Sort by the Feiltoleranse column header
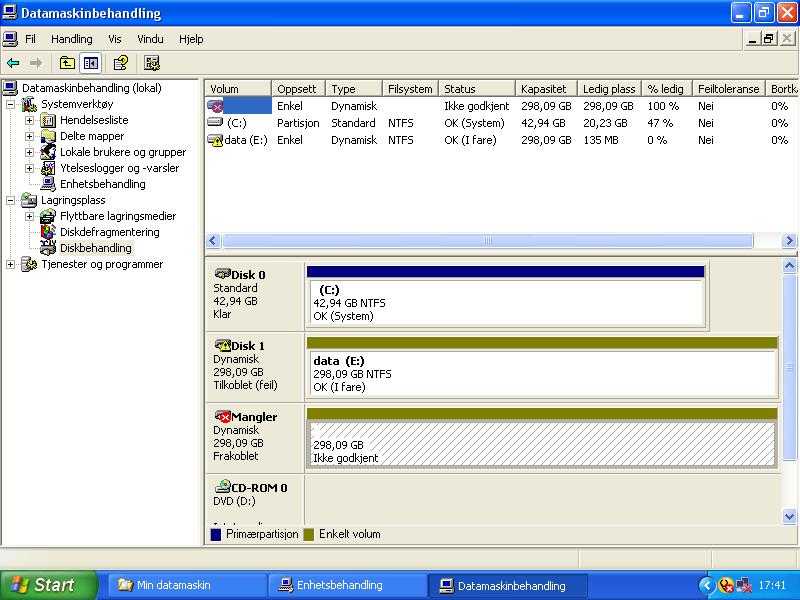This screenshot has height=600, width=800. tap(729, 89)
